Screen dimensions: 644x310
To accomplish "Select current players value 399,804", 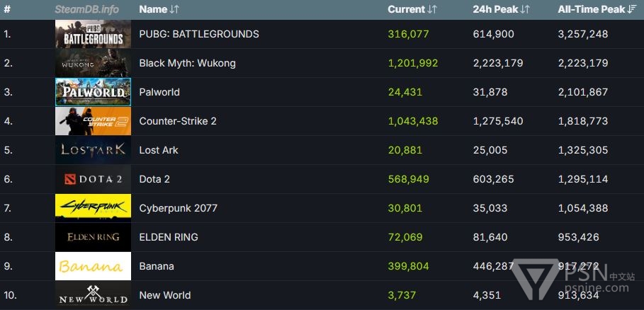I will (x=408, y=266).
